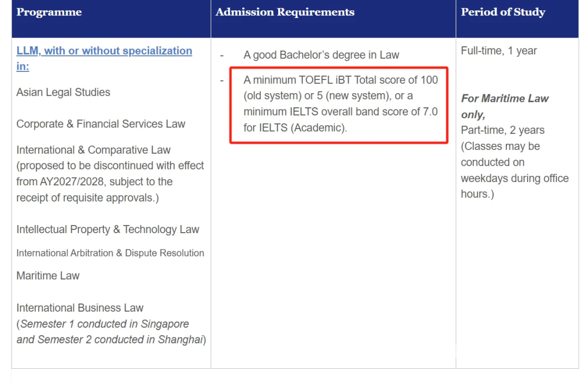The image size is (588, 383).
Task: Click the For Maritime Law only note
Action: click(x=505, y=106)
